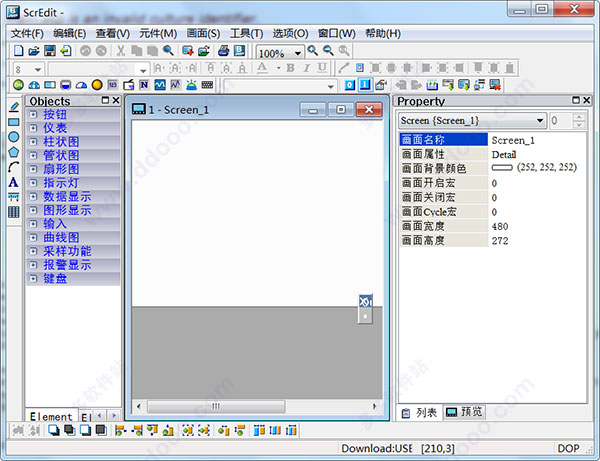Select the blue N input element icon
The height and width of the screenshot is (461, 600).
click(144, 85)
